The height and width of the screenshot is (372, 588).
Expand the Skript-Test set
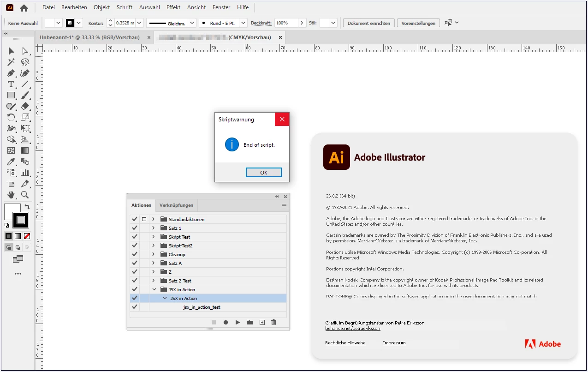[x=153, y=237]
